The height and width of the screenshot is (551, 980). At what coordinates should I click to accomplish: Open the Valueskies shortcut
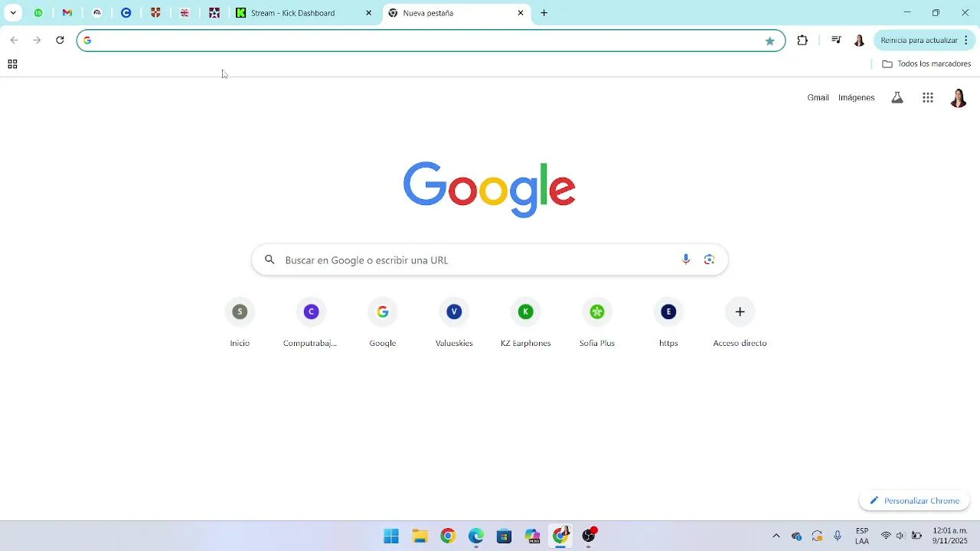(454, 323)
